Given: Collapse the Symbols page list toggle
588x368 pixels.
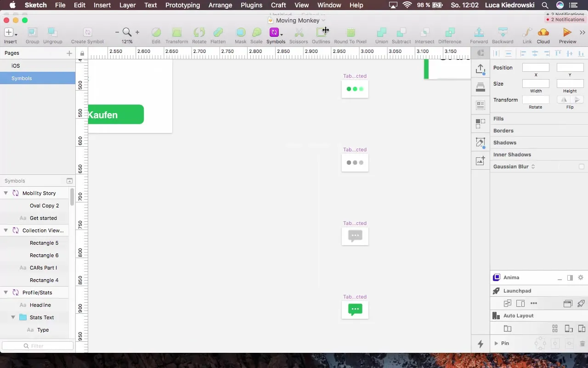Looking at the screenshot, I should coord(69,181).
